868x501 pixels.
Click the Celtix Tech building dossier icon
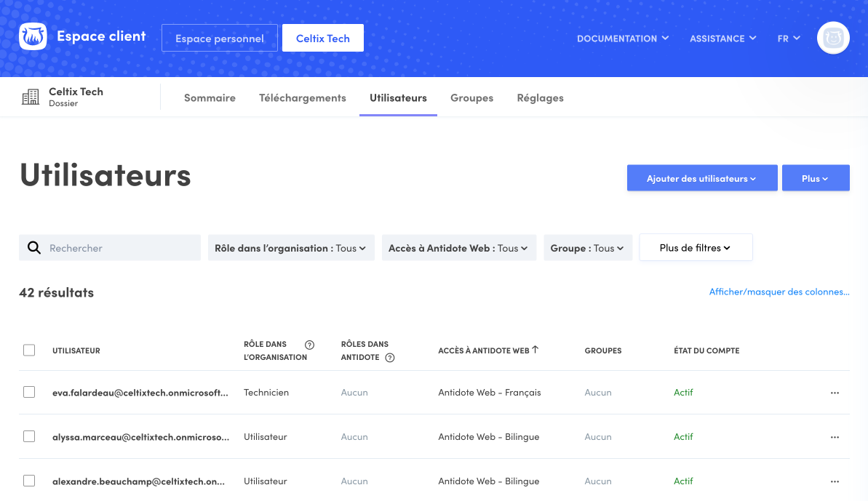[x=31, y=97]
